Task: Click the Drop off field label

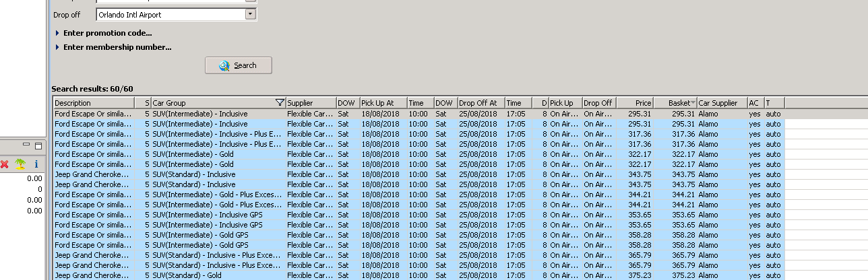Action: pyautogui.click(x=68, y=14)
